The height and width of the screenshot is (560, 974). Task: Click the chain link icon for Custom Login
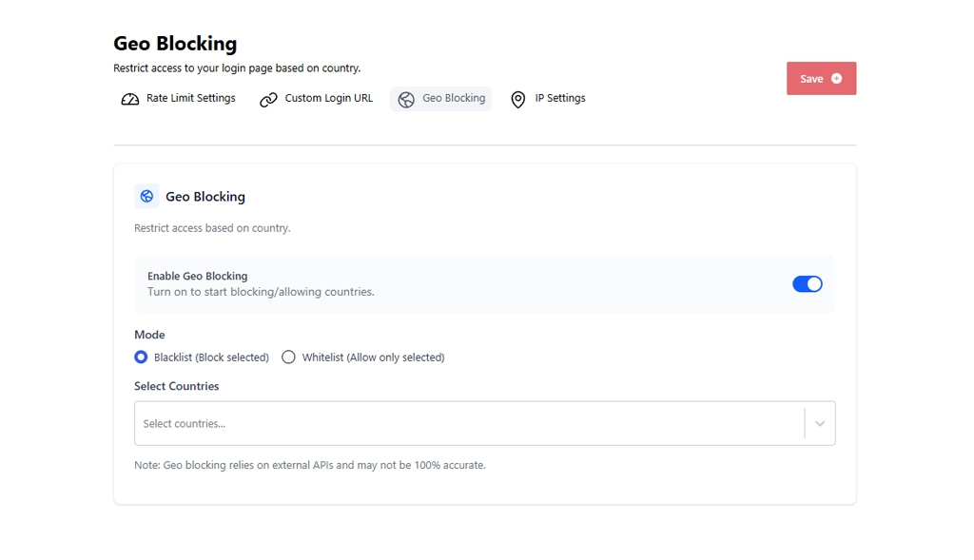point(268,99)
